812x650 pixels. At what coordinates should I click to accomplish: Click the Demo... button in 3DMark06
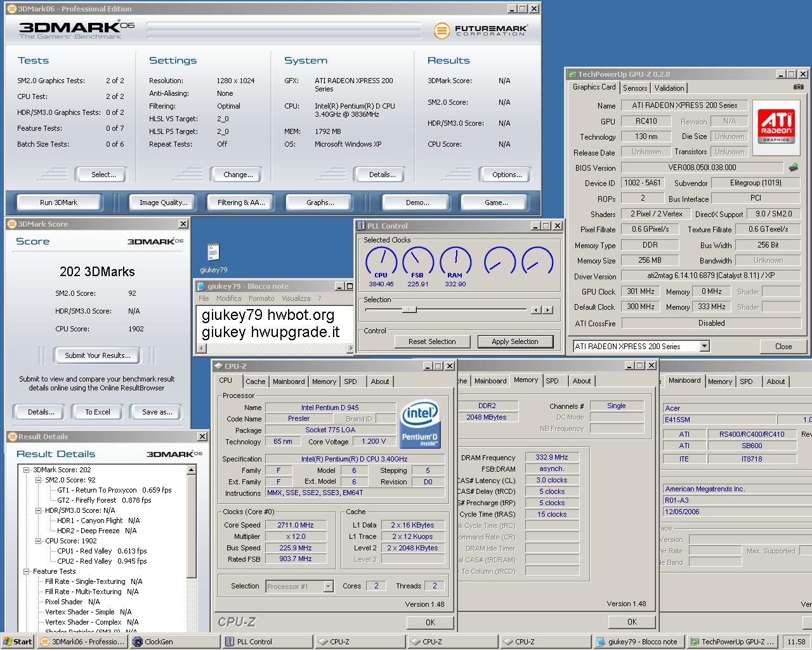pos(417,202)
